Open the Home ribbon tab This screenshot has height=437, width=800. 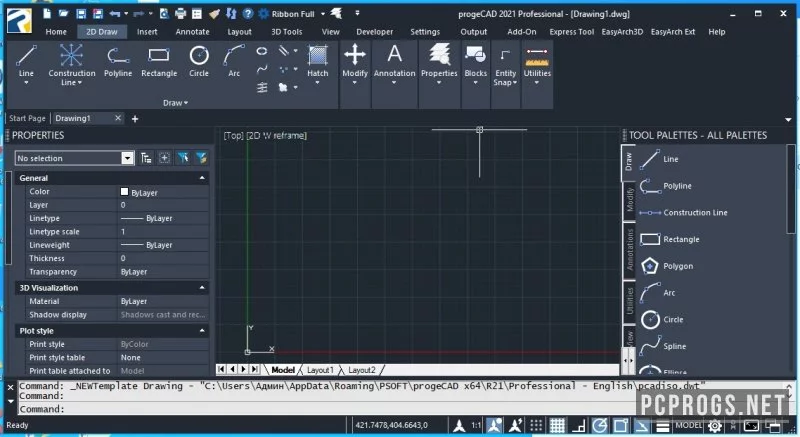(x=56, y=32)
